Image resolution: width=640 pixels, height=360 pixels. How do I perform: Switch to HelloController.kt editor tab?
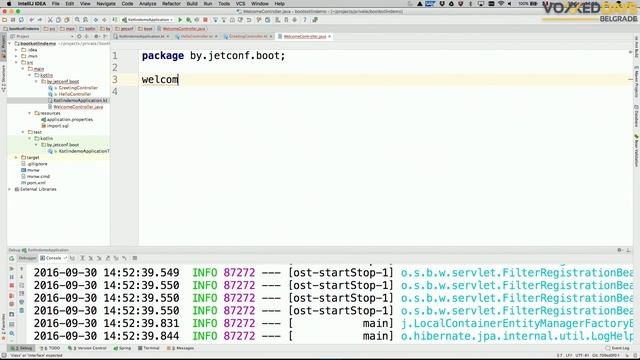tap(196, 36)
